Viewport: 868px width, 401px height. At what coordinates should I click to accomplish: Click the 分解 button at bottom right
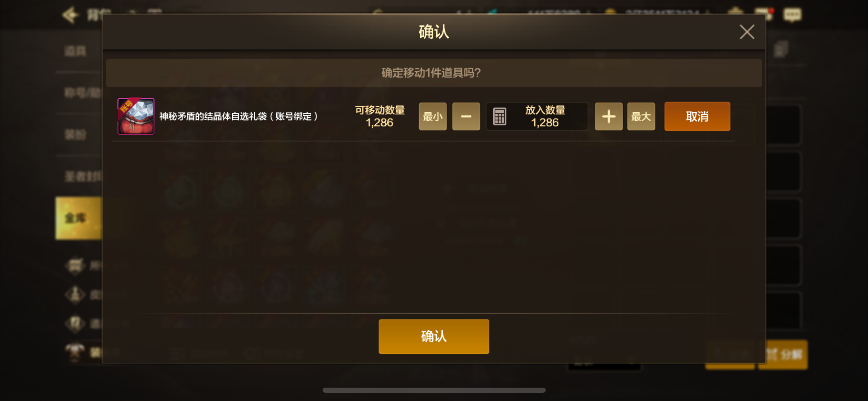click(x=783, y=355)
